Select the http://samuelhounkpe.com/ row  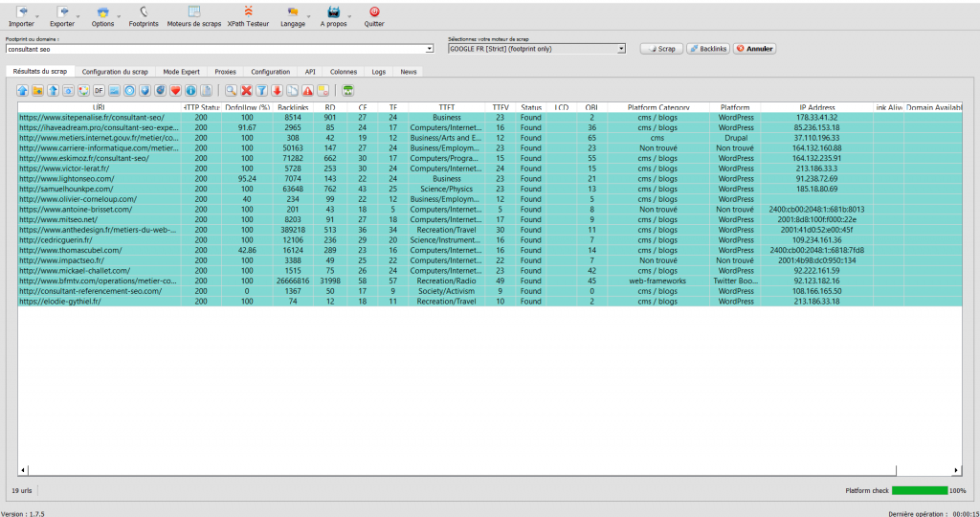pos(490,189)
